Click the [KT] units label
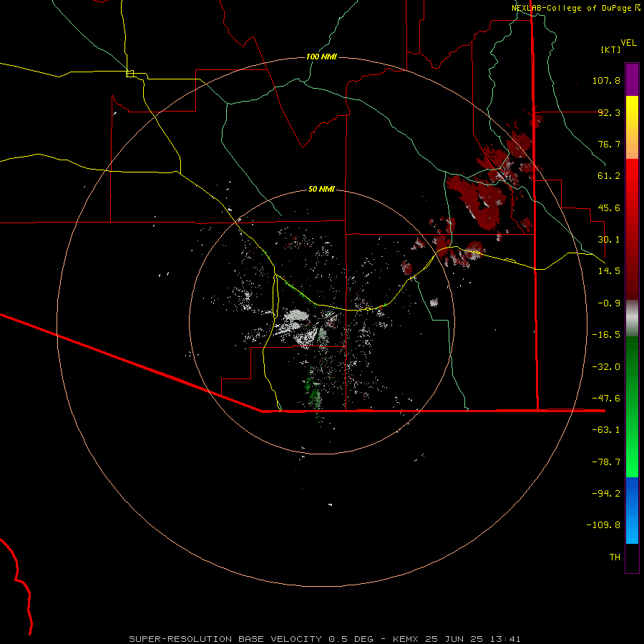The height and width of the screenshot is (644, 644). 611,49
